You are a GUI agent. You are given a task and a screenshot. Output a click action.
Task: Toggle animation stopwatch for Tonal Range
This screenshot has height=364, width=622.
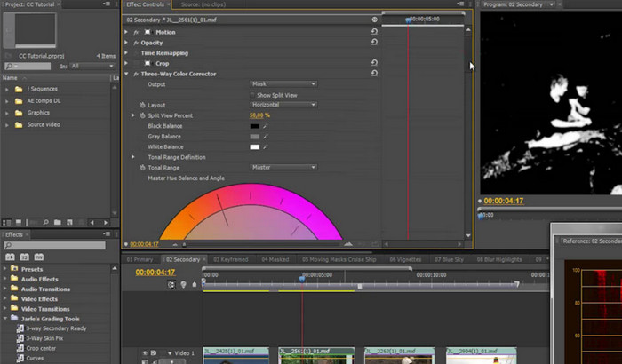pyautogui.click(x=142, y=168)
